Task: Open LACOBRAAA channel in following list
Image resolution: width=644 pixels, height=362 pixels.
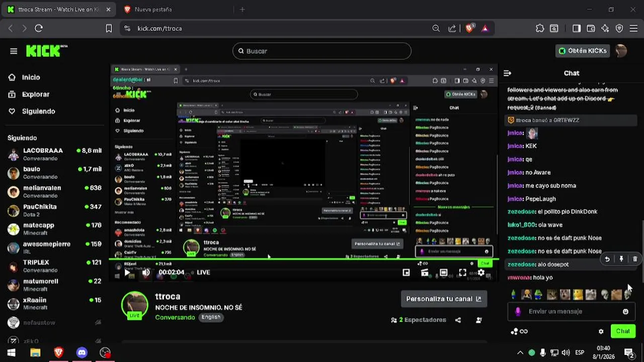Action: 54,154
